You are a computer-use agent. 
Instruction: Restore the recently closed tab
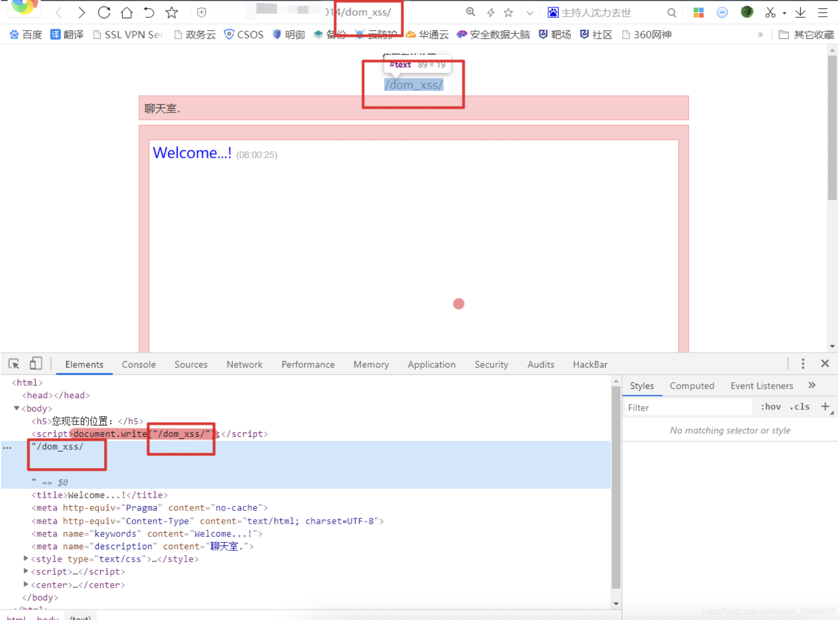click(148, 12)
